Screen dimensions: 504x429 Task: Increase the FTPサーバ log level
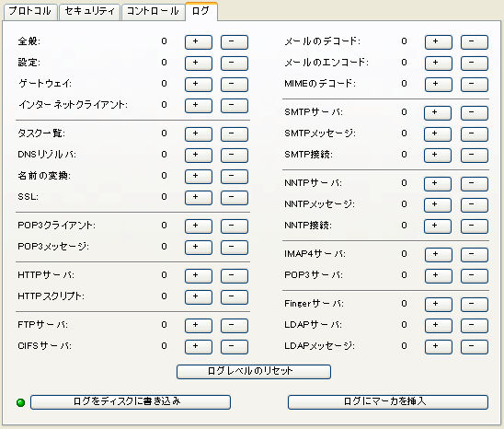199,325
